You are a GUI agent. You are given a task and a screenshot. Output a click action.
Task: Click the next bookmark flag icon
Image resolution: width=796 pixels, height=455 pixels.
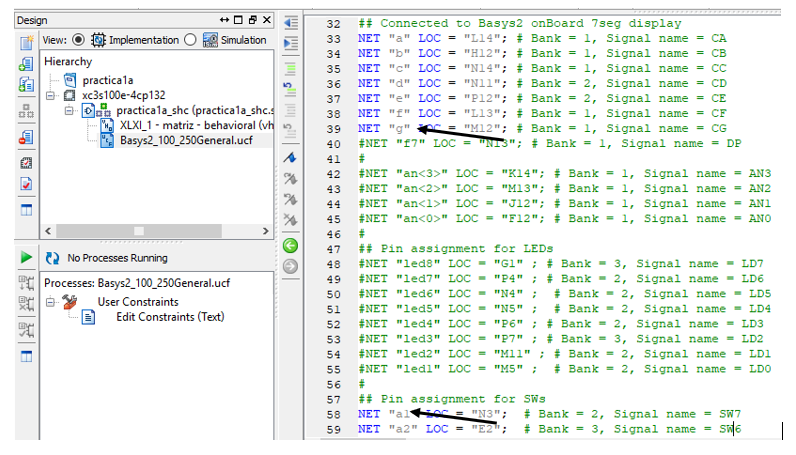pos(290,178)
